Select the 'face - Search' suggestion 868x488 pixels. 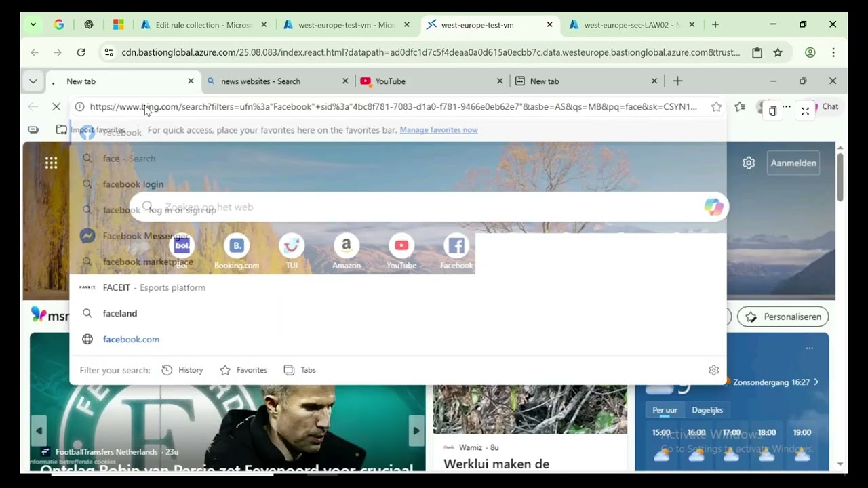[397, 158]
